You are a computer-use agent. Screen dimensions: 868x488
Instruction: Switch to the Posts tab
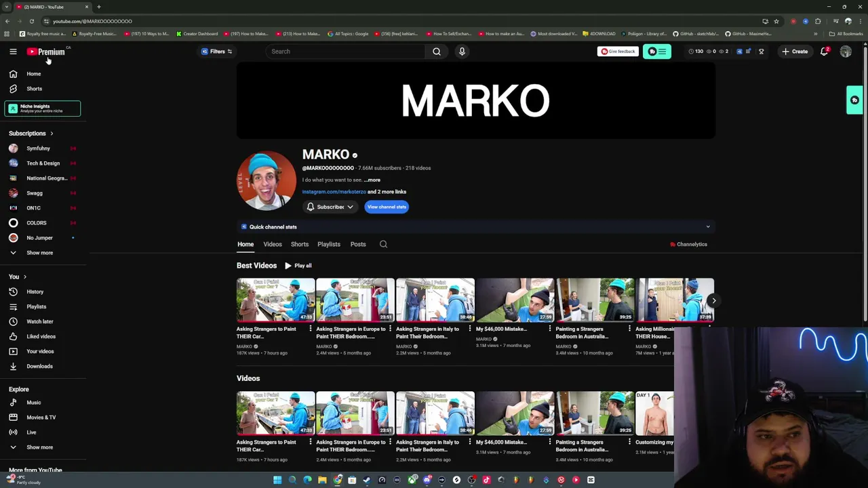(x=358, y=244)
